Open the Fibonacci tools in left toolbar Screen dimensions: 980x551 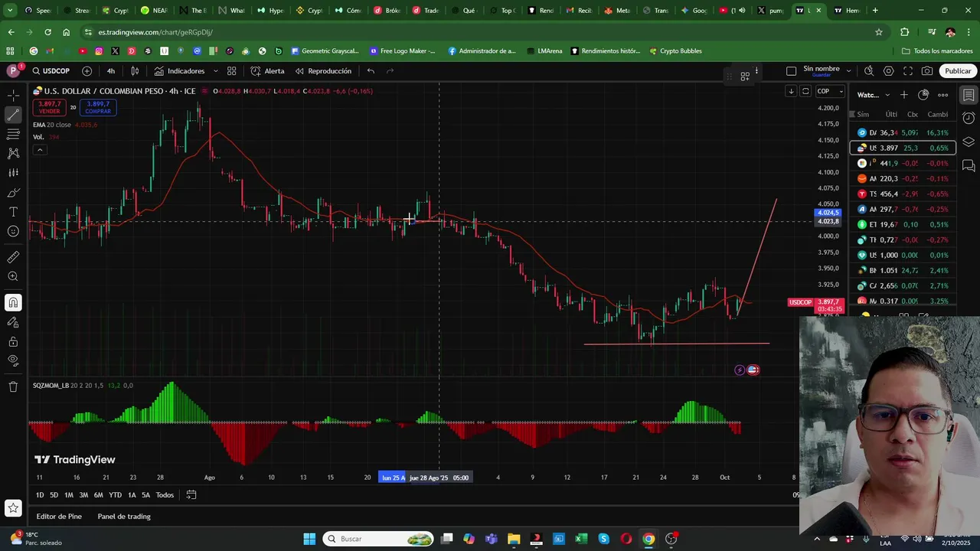coord(13,134)
